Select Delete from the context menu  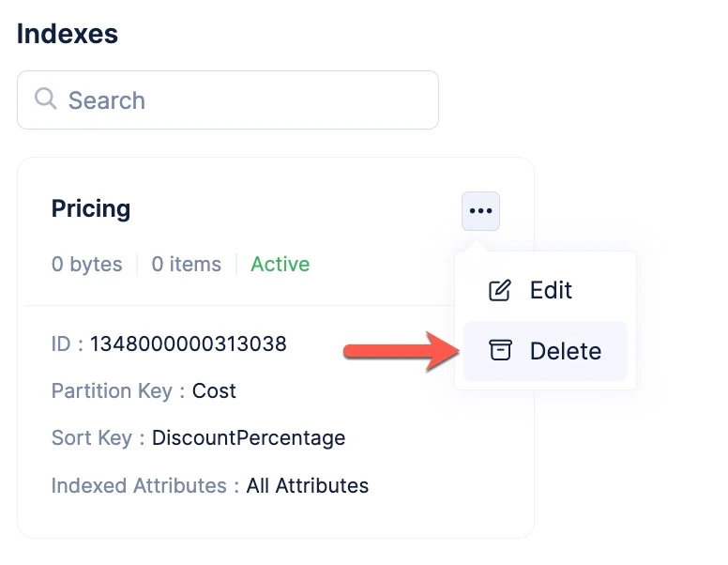point(545,351)
